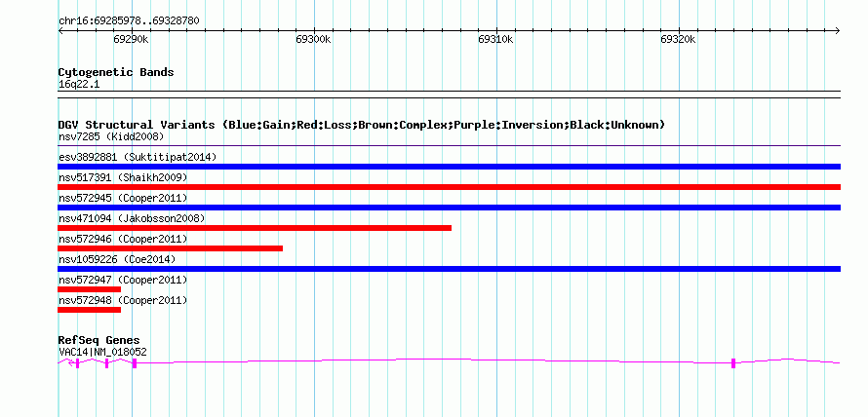Click the 69290k ruler label
Image resolution: width=868 pixels, height=417 pixels.
tap(132, 39)
